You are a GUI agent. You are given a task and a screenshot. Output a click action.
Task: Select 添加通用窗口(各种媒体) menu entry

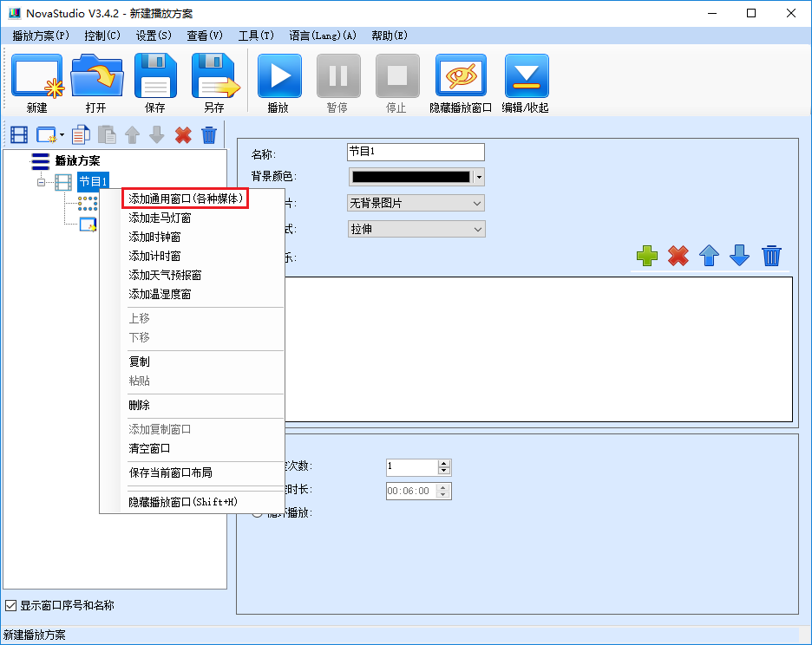click(187, 199)
